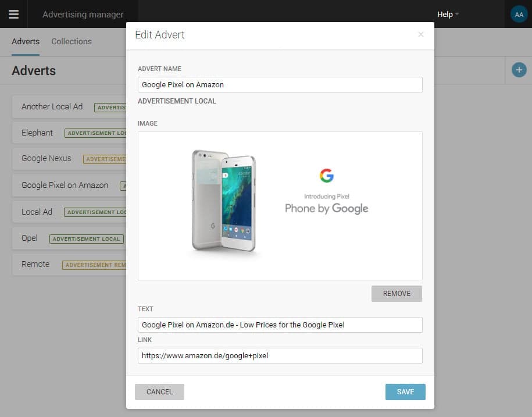This screenshot has height=417, width=532.
Task: Click the Edit Advert dialog title
Action: (x=160, y=35)
